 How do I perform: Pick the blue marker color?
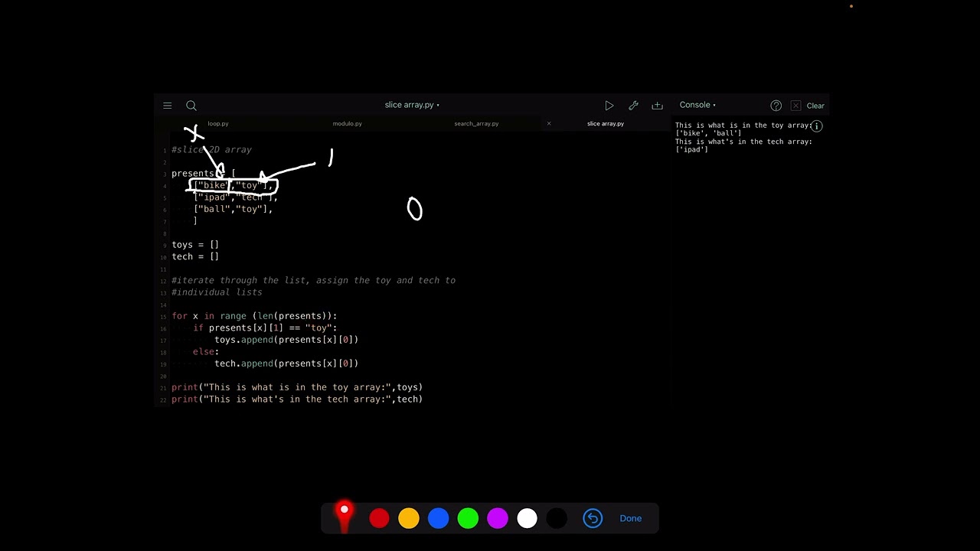pos(438,518)
